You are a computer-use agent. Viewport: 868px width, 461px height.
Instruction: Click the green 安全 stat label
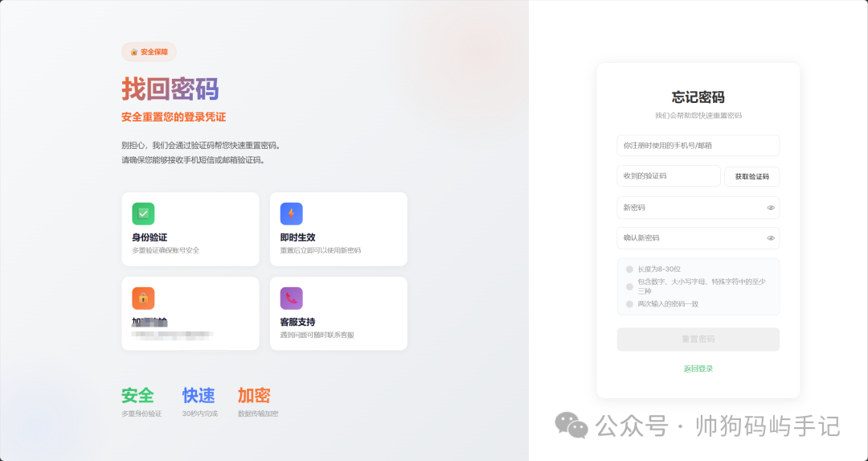[138, 396]
